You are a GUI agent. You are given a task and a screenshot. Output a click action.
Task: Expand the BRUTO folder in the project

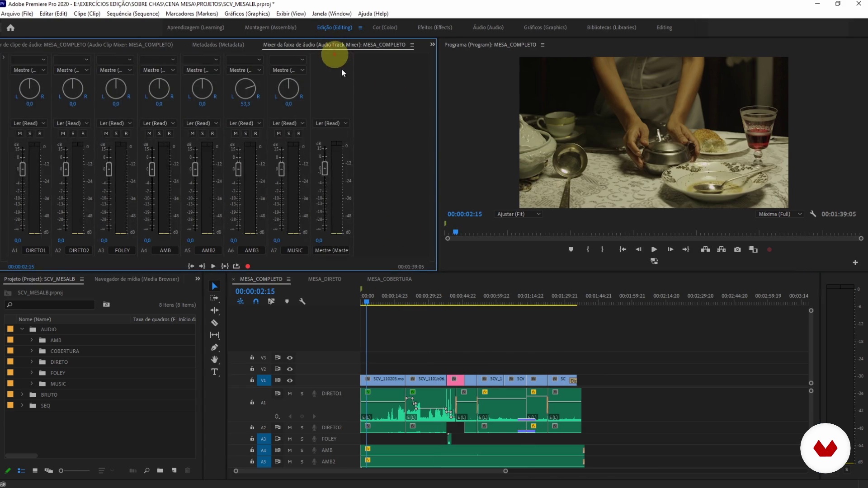coord(22,394)
